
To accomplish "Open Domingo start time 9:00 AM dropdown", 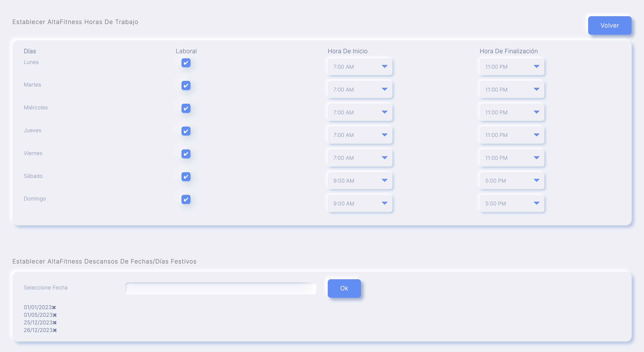I will [x=360, y=204].
